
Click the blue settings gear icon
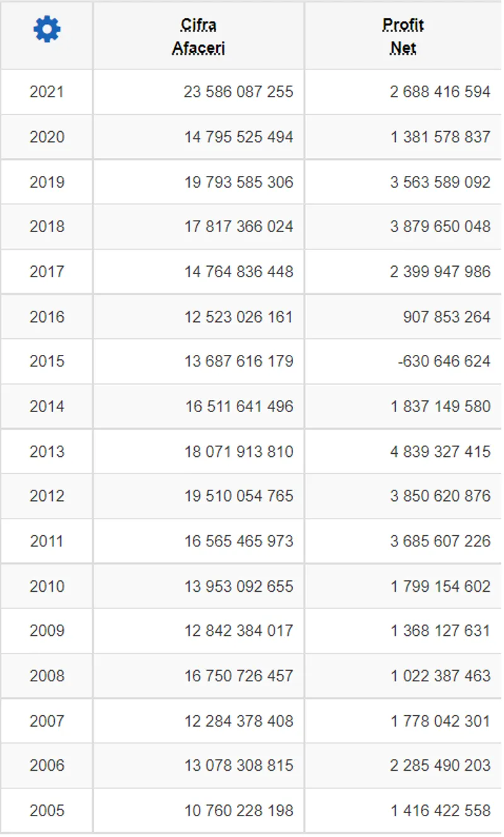pos(47,30)
